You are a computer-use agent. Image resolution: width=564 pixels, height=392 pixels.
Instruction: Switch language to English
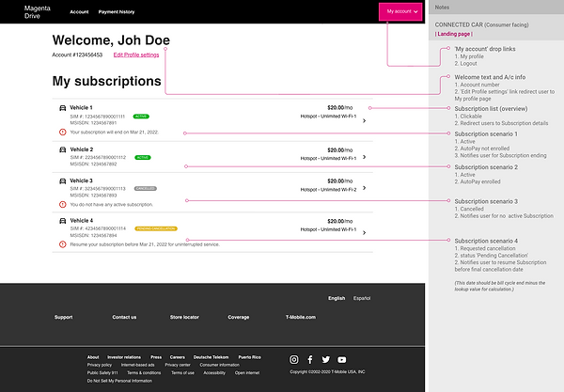point(337,298)
